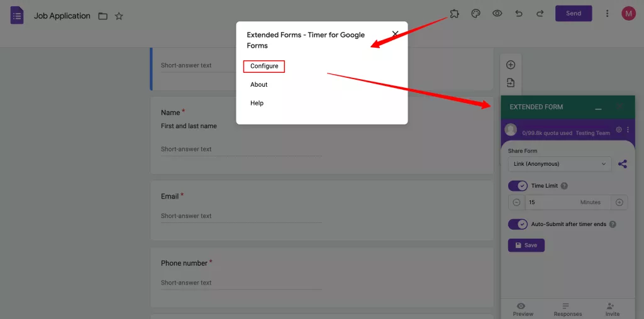Add question with plus circle icon
644x319 pixels.
[x=511, y=65]
